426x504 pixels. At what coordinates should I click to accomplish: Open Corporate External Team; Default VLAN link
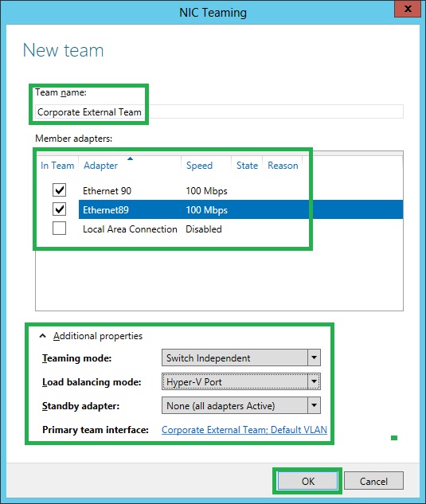click(x=244, y=430)
